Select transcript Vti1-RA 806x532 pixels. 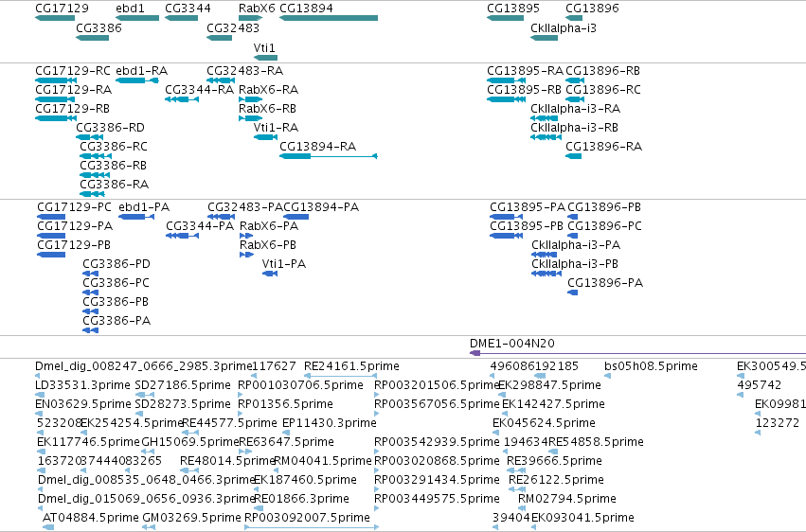click(276, 128)
